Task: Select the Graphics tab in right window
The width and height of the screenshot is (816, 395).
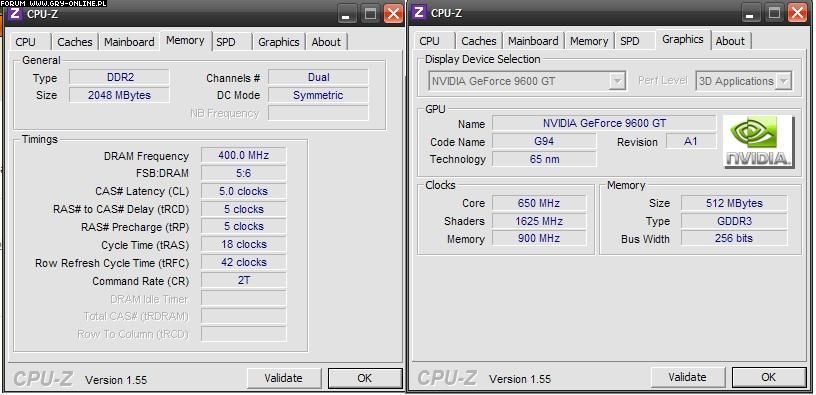Action: 683,40
